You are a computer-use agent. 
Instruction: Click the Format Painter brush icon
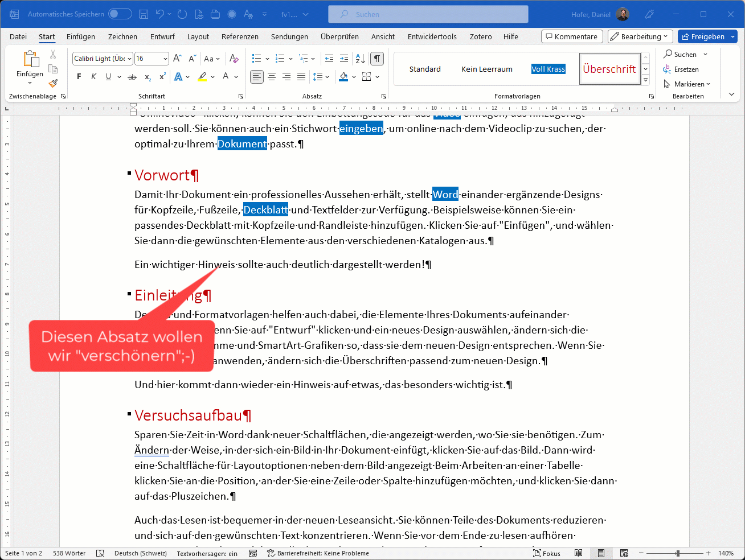53,83
